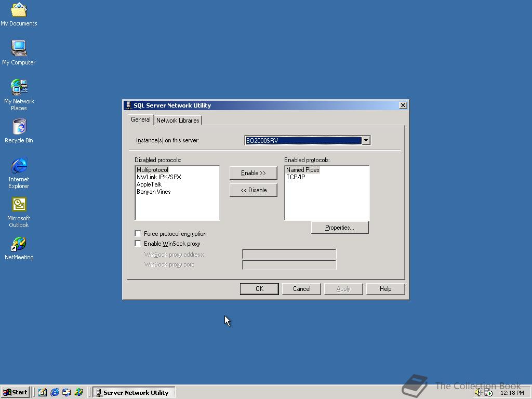The height and width of the screenshot is (399, 532).
Task: Click the Cancel button
Action: point(301,289)
